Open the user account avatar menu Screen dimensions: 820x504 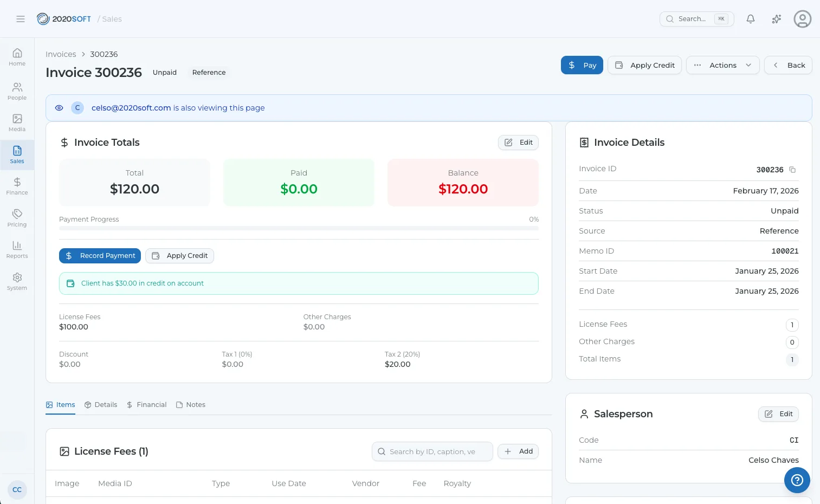(803, 18)
